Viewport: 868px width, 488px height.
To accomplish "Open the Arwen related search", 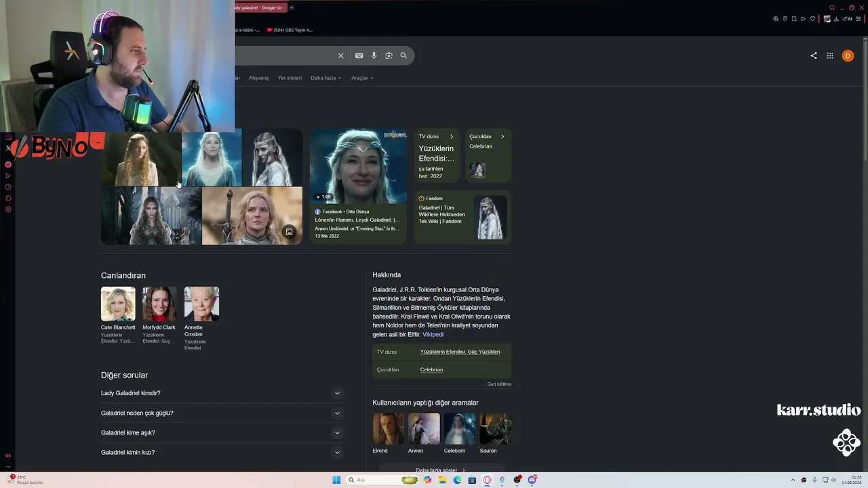I will 424,434.
